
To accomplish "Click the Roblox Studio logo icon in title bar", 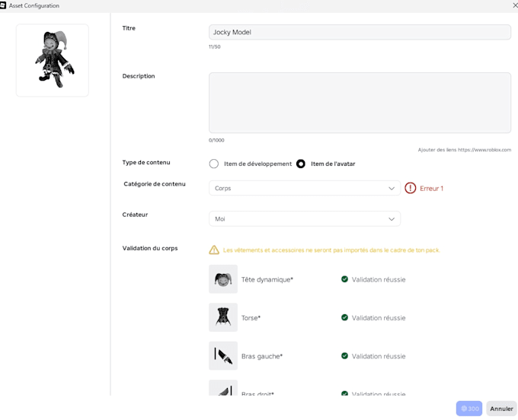I will [2, 5].
